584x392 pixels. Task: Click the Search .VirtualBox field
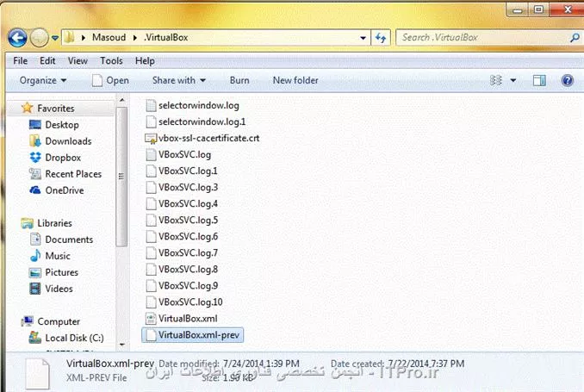click(482, 38)
